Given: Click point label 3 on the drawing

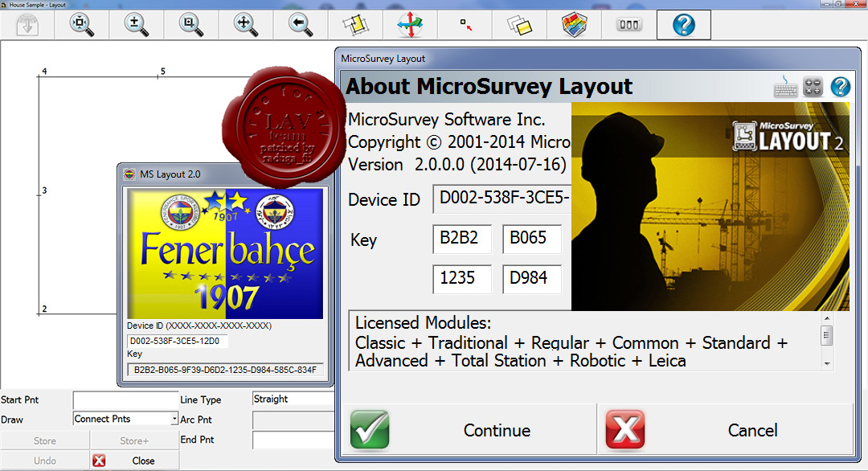Looking at the screenshot, I should pos(44,190).
